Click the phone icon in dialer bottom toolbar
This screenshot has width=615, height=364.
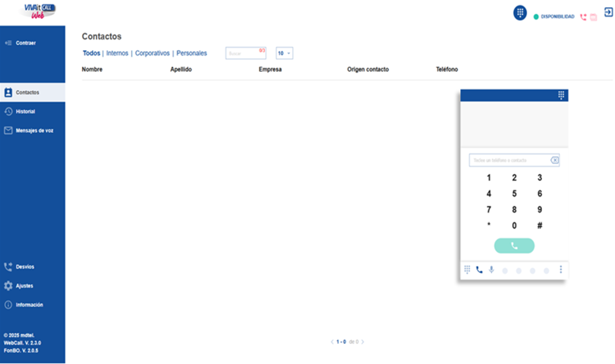(x=479, y=270)
